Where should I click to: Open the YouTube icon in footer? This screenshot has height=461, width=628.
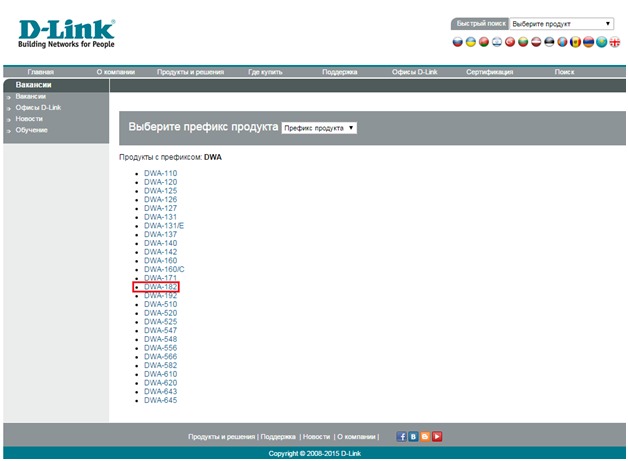[x=437, y=436]
